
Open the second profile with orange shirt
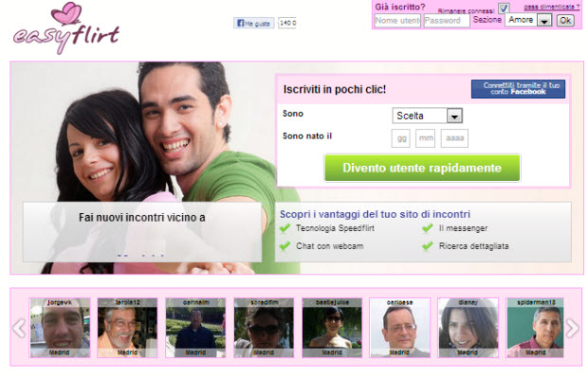point(127,328)
